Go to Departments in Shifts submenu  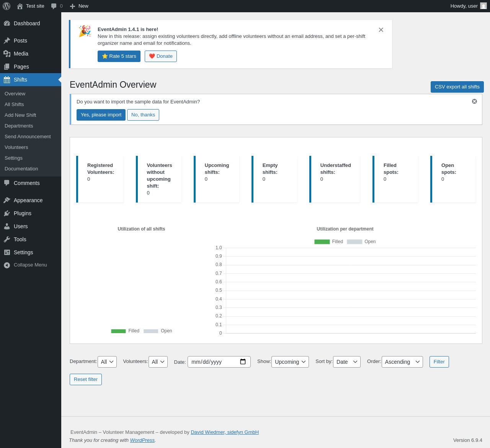click(x=19, y=126)
